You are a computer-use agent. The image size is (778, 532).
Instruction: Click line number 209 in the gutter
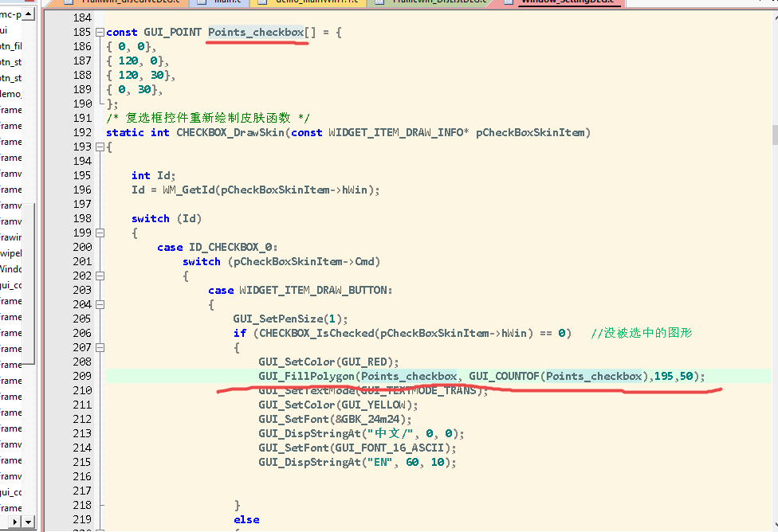pos(81,376)
